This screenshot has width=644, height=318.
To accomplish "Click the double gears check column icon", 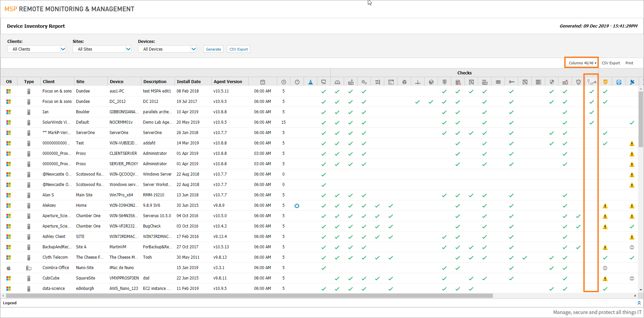I will point(364,82).
